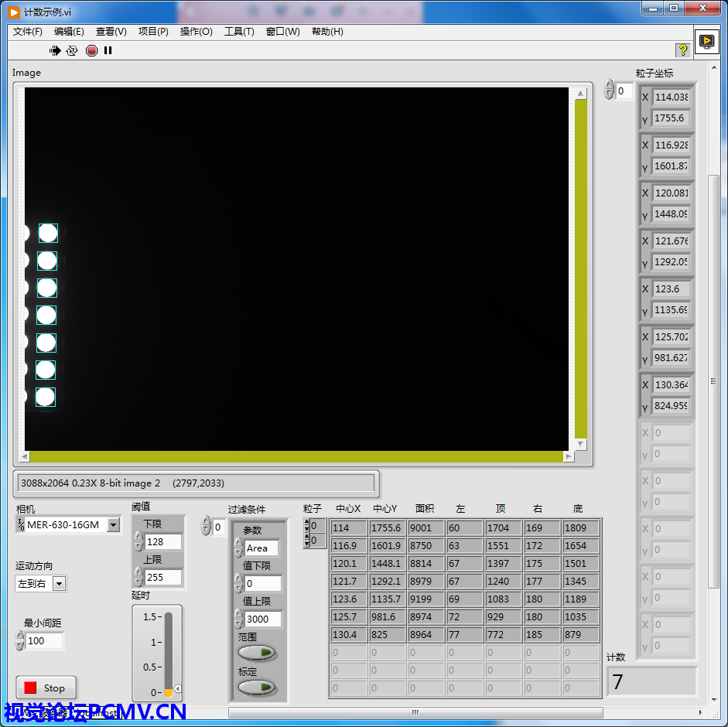
Task: Open the 文件(F) menu
Action: tap(28, 32)
